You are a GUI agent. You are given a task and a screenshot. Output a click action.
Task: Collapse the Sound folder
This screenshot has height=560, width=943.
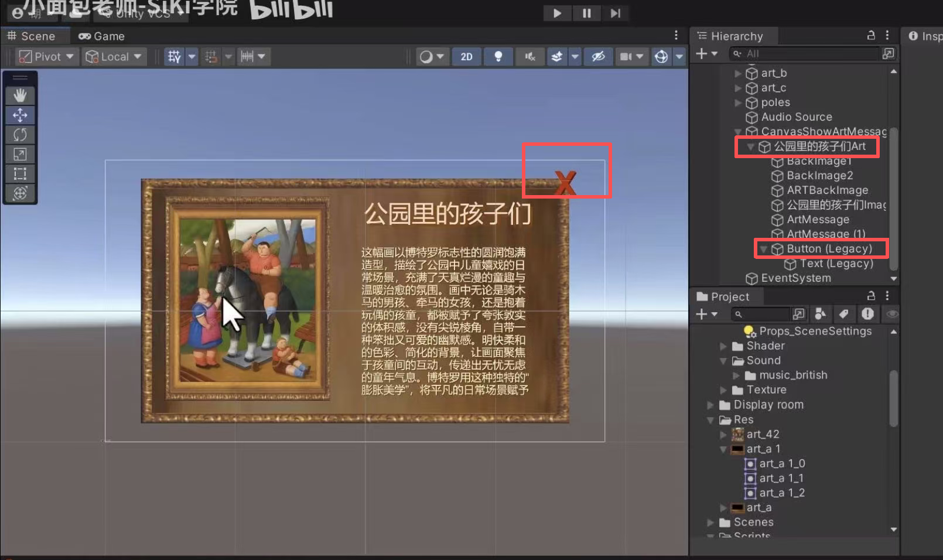[x=723, y=361]
